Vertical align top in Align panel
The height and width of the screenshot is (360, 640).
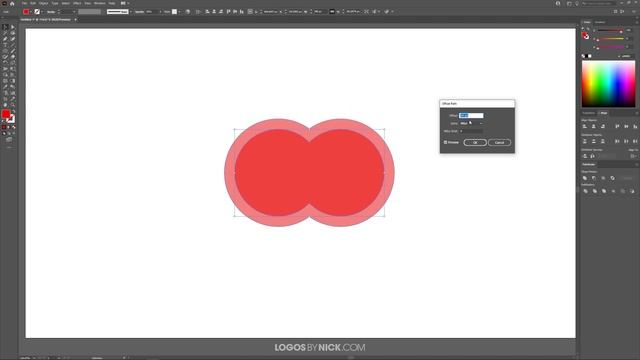[x=617, y=126]
